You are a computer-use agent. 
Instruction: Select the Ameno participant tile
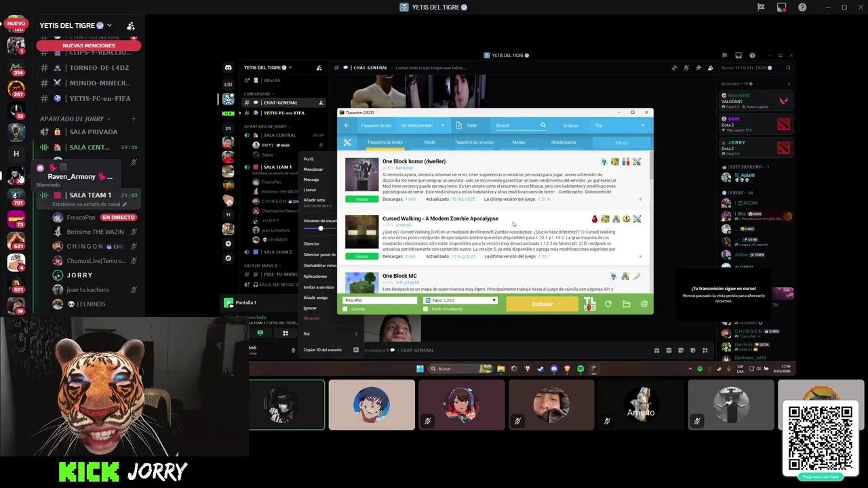tap(641, 405)
